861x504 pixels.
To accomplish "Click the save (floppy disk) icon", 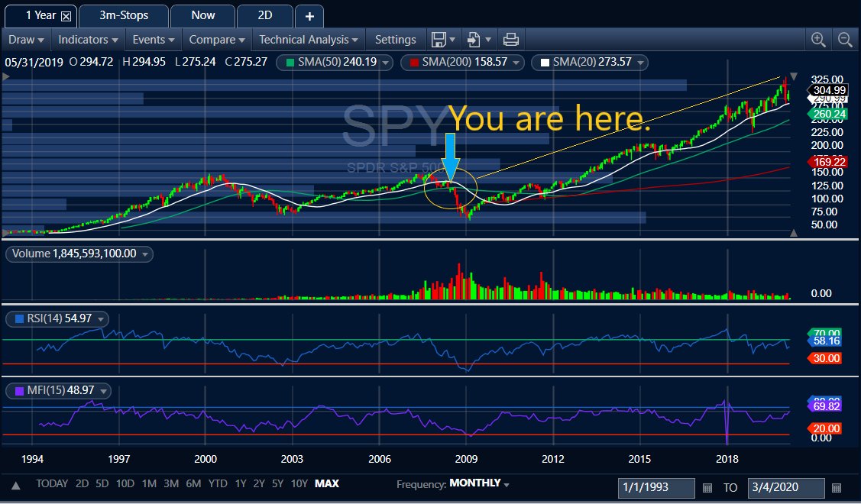I will tap(439, 40).
